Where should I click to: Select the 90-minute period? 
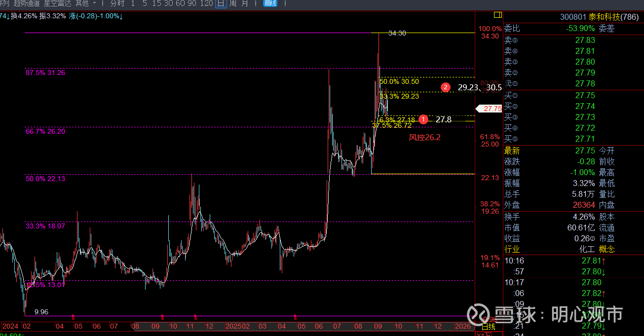point(192,3)
